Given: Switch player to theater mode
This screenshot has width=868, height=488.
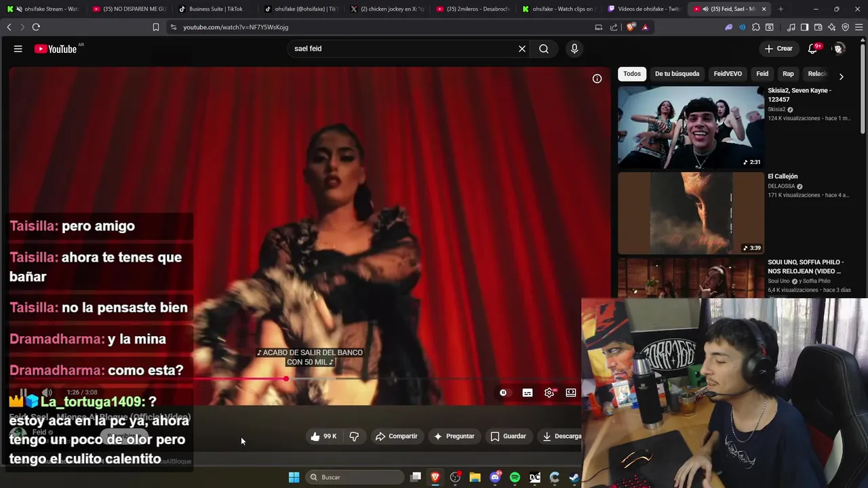Looking at the screenshot, I should tap(571, 393).
